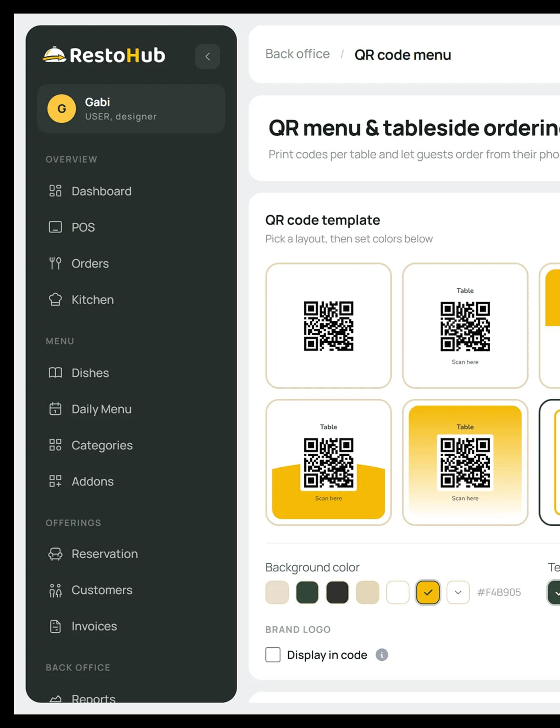This screenshot has height=728, width=560.
Task: Click the RestoHub cloche logo icon
Action: coord(55,55)
